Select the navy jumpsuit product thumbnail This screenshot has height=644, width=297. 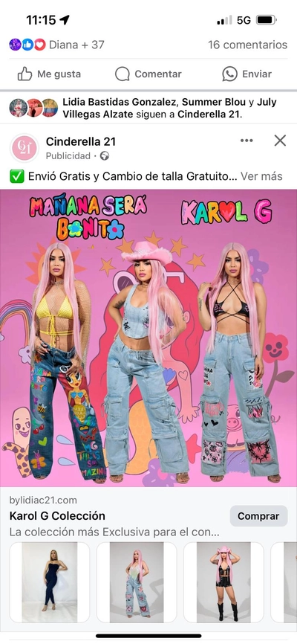(x=49, y=582)
